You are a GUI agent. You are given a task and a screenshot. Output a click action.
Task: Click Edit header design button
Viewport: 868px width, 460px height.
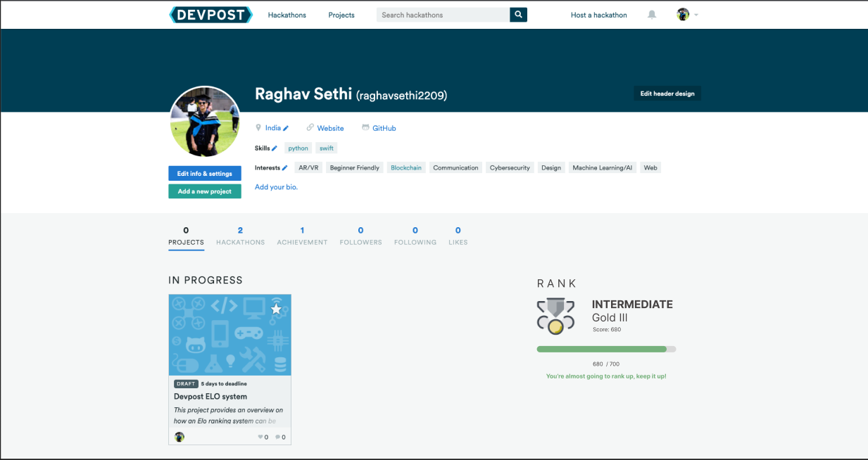[667, 94]
